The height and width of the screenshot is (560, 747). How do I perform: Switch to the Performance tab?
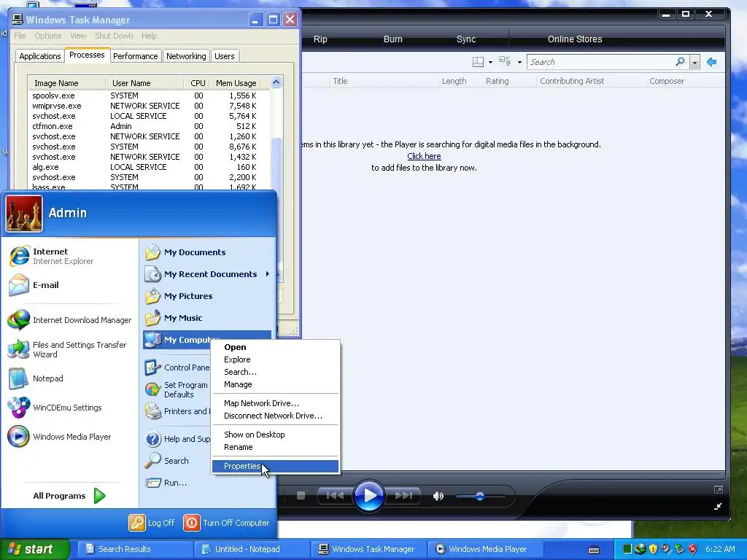pos(135,56)
